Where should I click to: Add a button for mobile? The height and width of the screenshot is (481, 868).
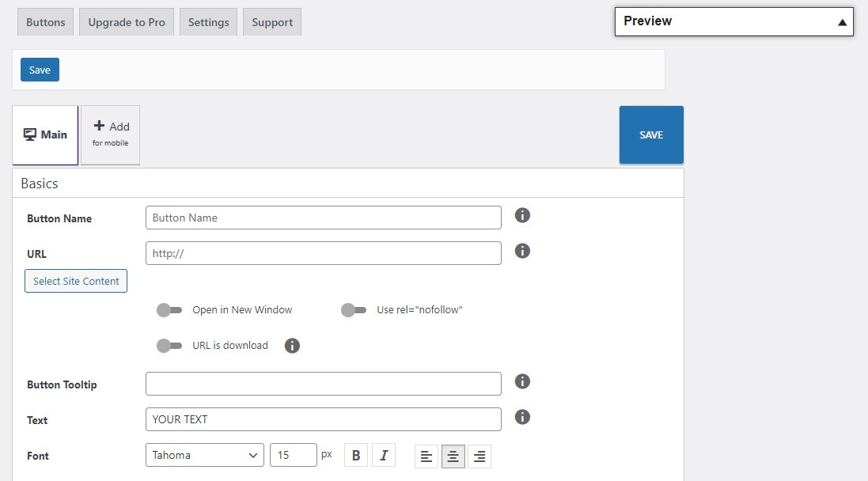110,135
